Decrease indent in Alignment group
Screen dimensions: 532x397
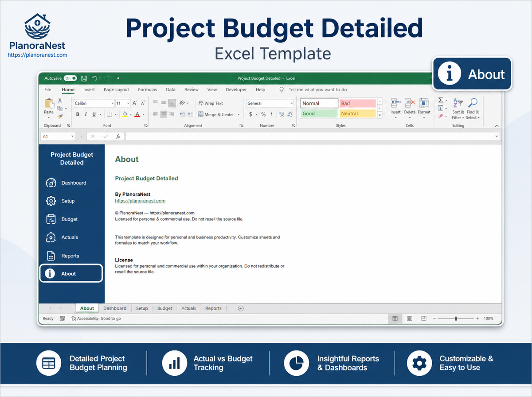coord(182,114)
